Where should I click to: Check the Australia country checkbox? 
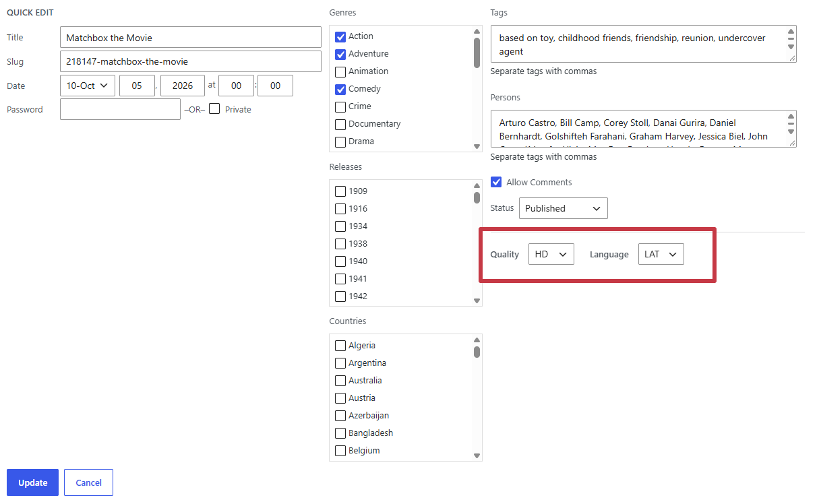point(340,381)
